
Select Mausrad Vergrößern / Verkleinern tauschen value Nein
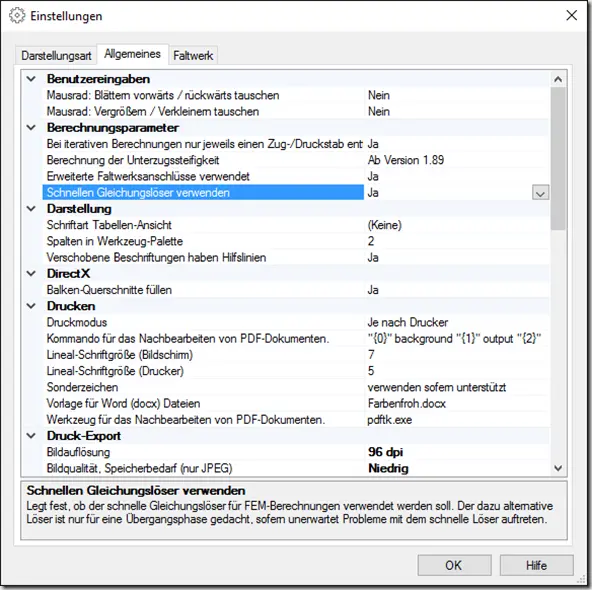379,111
